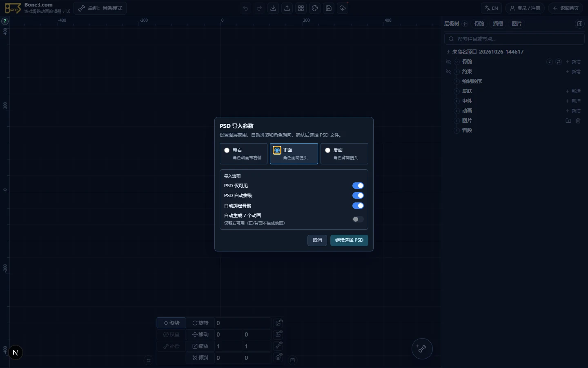The image size is (588, 368).
Task: Toggle the PSD 仅可见 switch
Action: point(358,186)
